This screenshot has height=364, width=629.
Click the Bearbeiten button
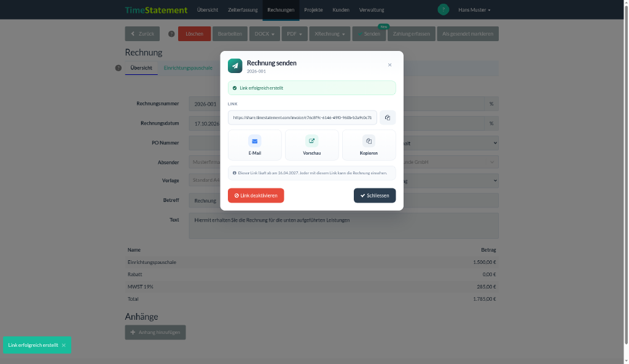[x=230, y=34]
